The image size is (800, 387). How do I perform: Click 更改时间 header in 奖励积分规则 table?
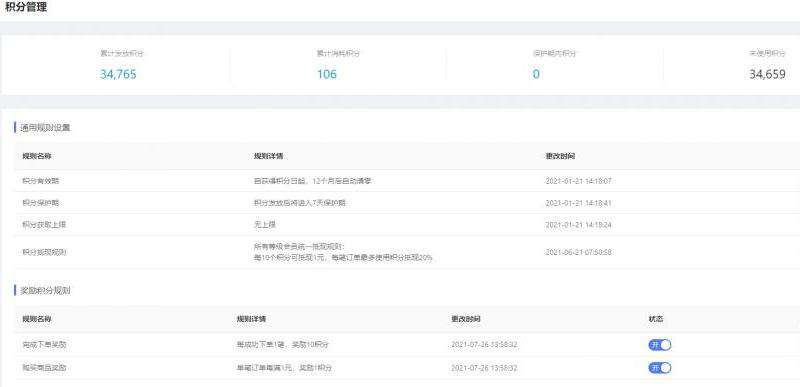pos(465,319)
